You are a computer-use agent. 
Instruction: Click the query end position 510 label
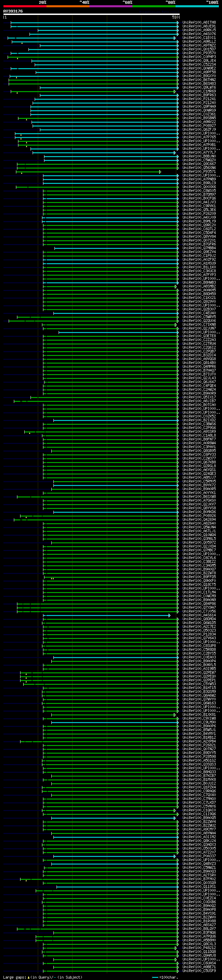[x=175, y=17]
